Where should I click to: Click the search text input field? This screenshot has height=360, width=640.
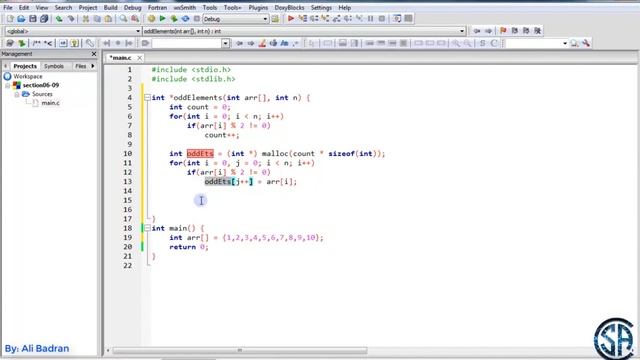[187, 43]
